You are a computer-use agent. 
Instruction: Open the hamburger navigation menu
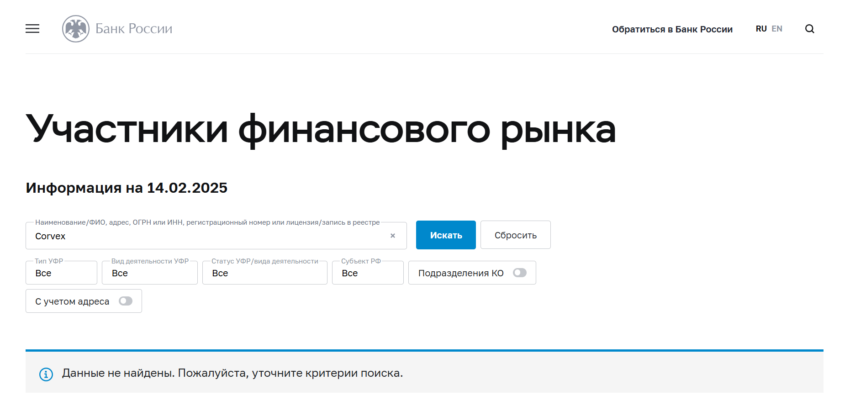[33, 29]
